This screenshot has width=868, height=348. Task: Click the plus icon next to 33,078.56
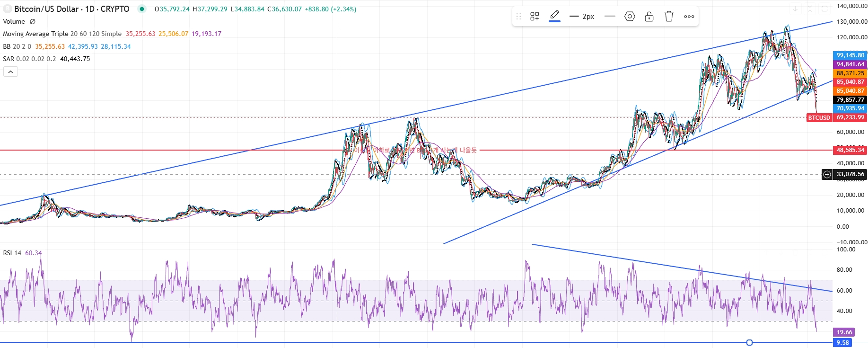827,174
